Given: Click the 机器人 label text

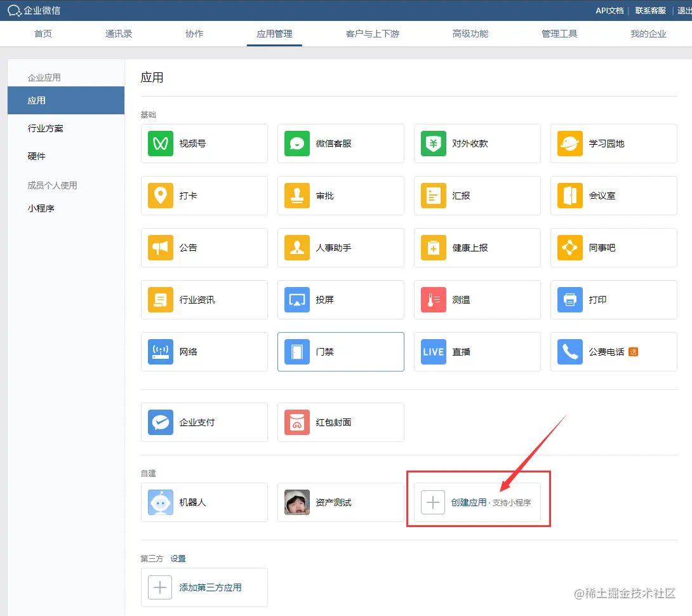Looking at the screenshot, I should [192, 502].
